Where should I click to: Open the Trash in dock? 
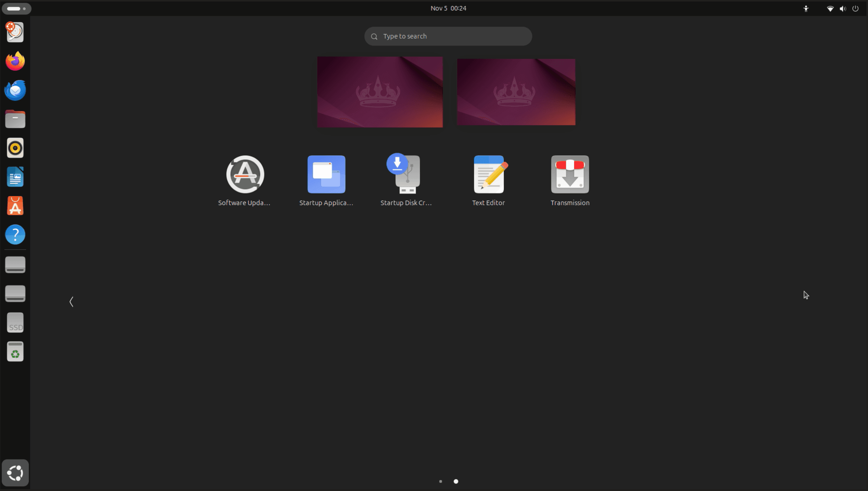pyautogui.click(x=15, y=352)
